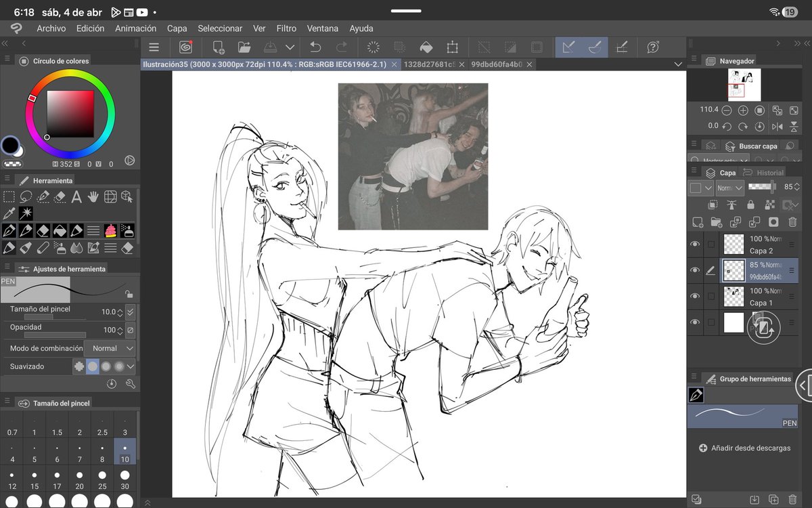Open the Animación menu
The width and height of the screenshot is (812, 508).
click(135, 28)
